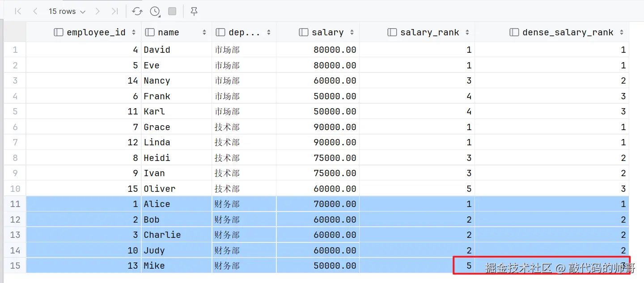Image resolution: width=644 pixels, height=283 pixels.
Task: Select the Nancy name cell
Action: coord(177,80)
